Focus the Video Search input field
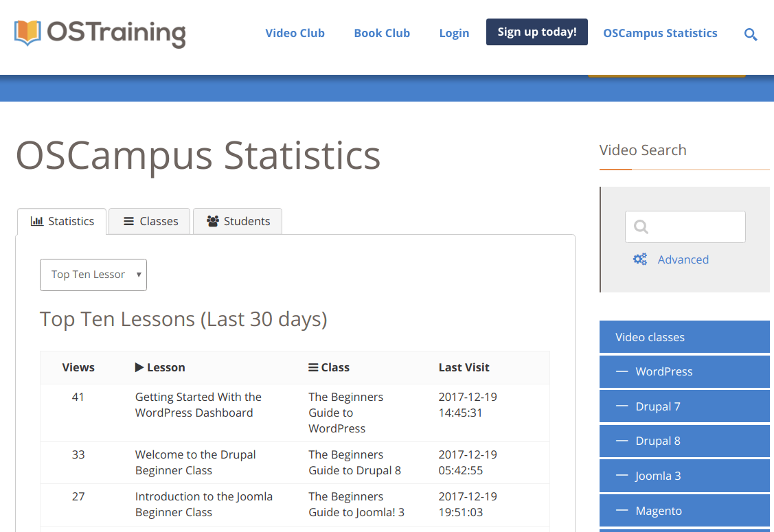This screenshot has width=774, height=532. (685, 227)
